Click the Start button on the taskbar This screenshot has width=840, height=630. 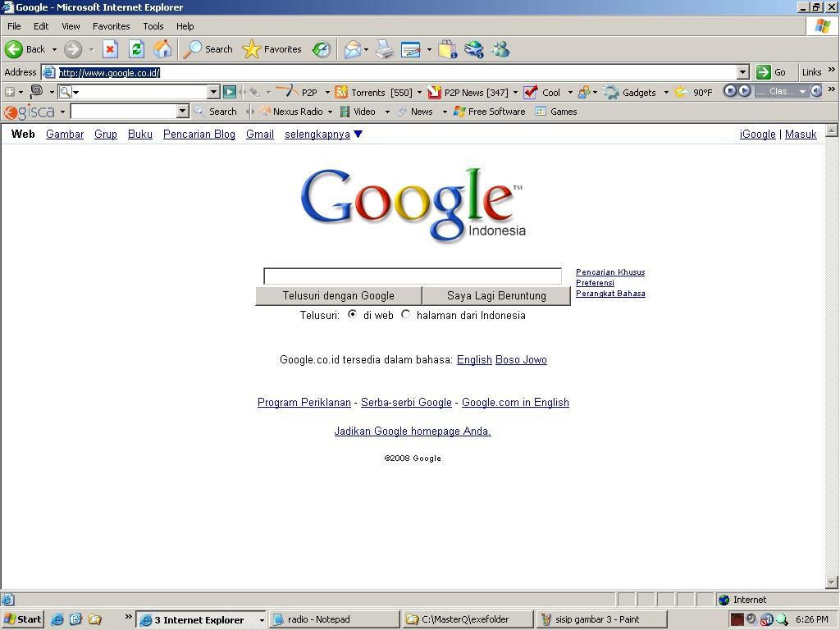22,619
